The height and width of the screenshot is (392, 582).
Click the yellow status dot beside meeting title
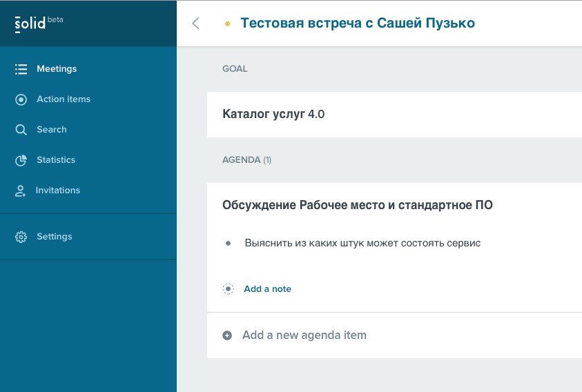tap(228, 23)
